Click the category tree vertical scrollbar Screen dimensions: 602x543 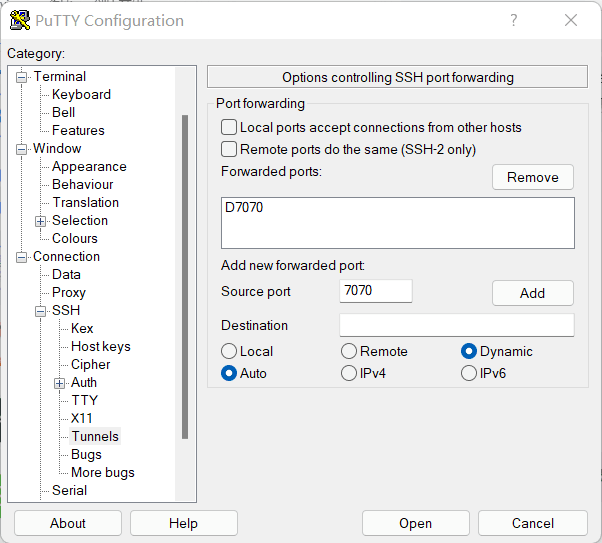[x=185, y=276]
